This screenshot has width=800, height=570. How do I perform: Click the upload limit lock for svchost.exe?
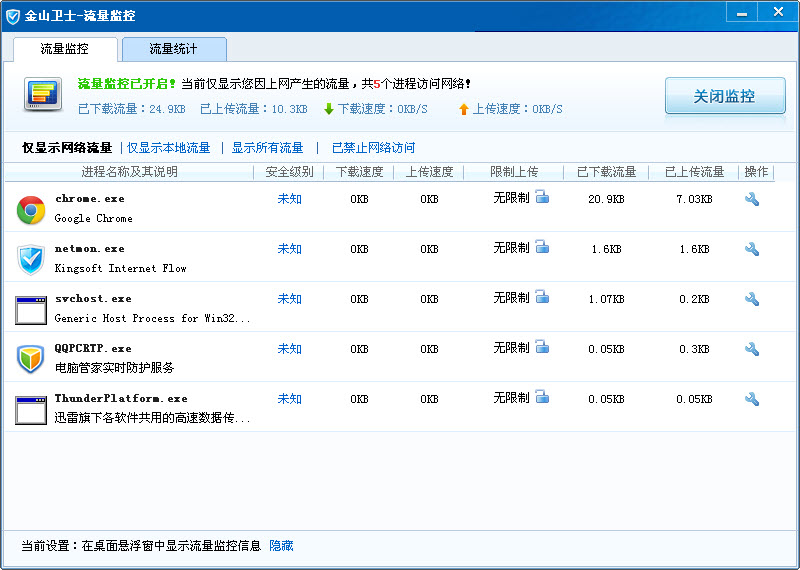tap(542, 297)
